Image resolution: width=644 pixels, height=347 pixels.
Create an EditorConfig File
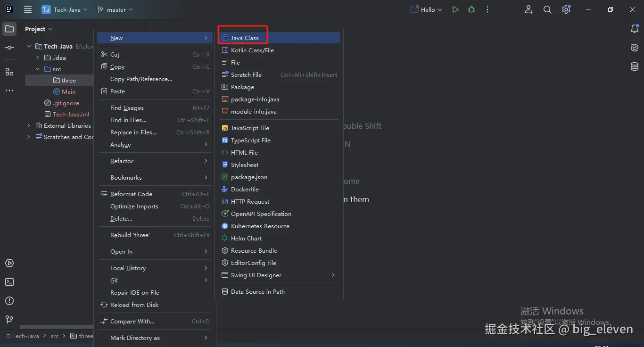pos(279,263)
